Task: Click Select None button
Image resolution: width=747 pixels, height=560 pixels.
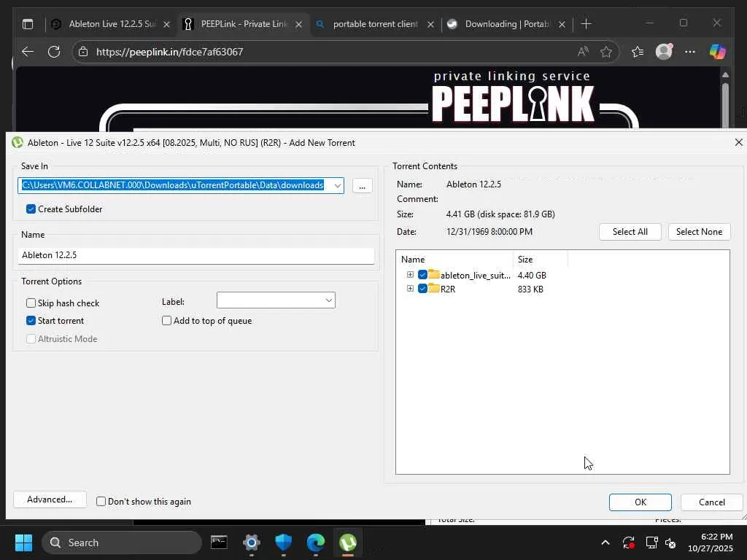Action: (x=699, y=231)
